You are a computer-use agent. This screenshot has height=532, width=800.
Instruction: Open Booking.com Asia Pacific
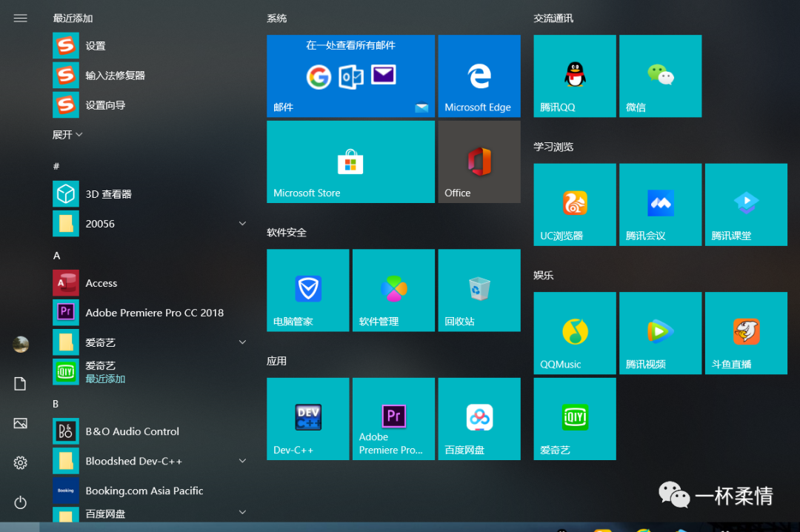[150, 491]
